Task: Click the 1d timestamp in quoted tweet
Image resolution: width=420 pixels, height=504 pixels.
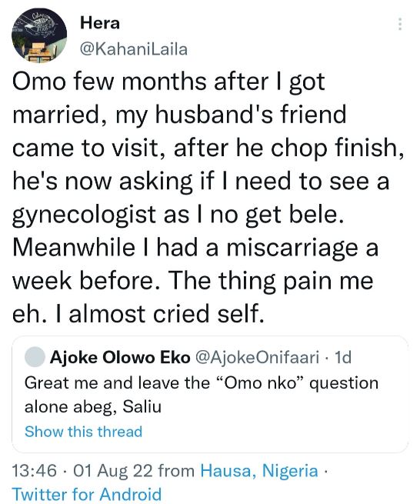Action: coord(343,357)
